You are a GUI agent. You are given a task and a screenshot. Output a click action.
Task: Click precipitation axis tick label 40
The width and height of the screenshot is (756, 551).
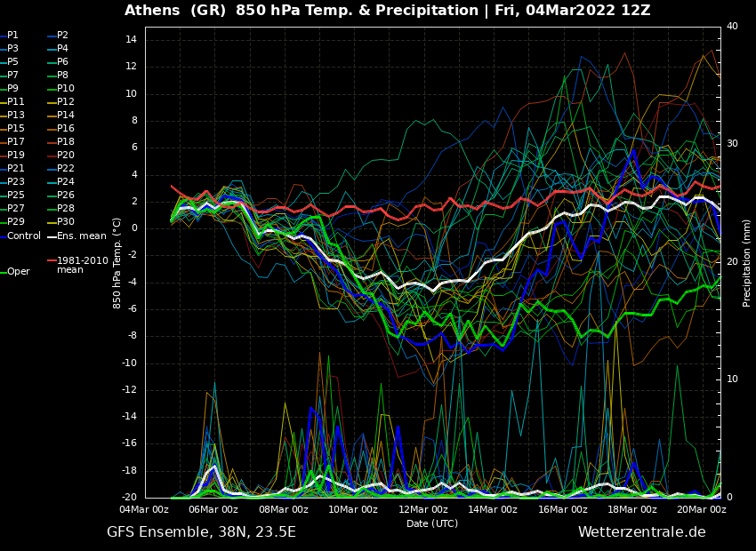(732, 26)
